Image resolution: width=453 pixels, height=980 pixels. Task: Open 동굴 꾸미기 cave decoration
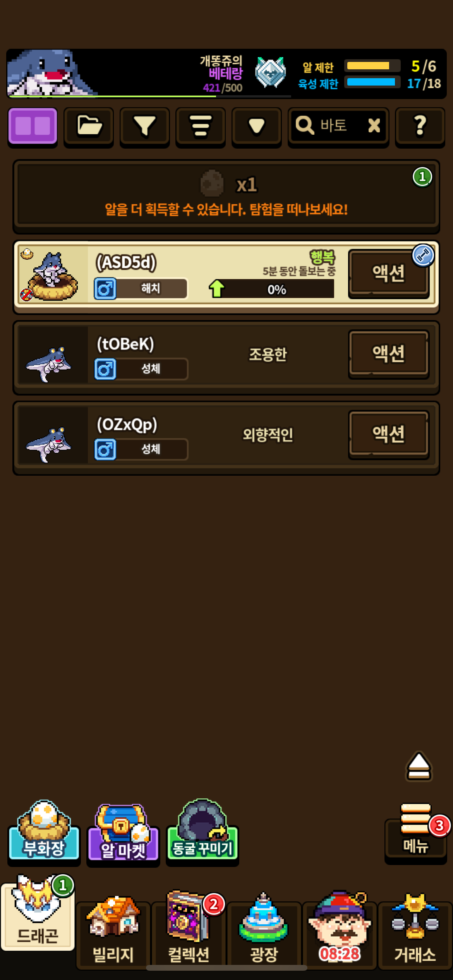[x=202, y=832]
